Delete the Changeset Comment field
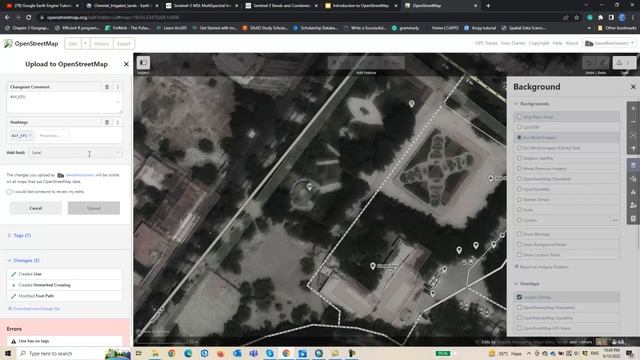 (107, 87)
